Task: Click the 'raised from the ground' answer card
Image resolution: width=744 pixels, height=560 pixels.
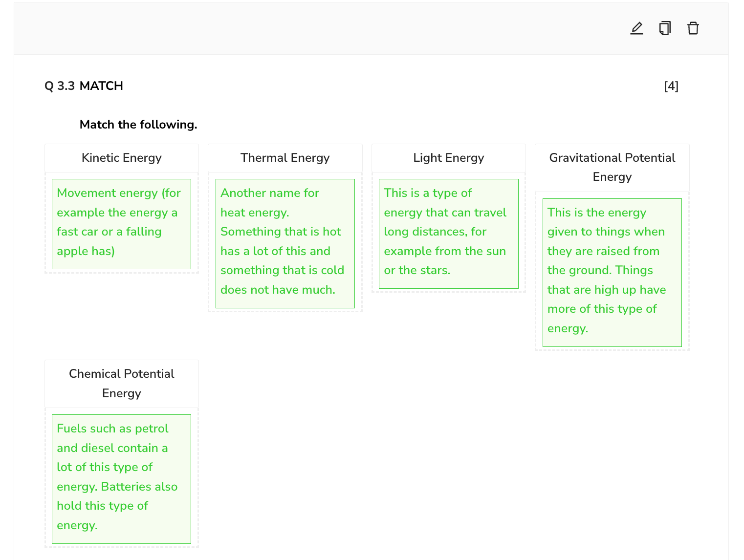Action: click(x=612, y=272)
